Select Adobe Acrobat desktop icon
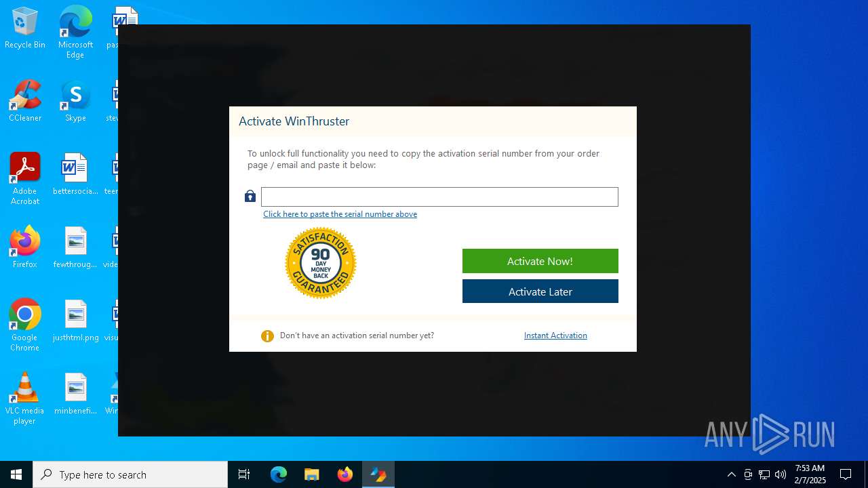Image resolution: width=868 pixels, height=488 pixels. coord(25,179)
